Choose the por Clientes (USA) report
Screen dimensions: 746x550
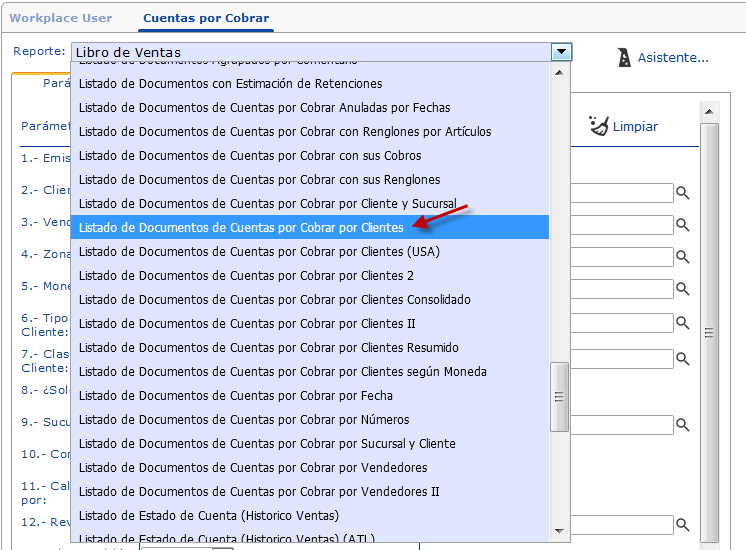coord(259,252)
